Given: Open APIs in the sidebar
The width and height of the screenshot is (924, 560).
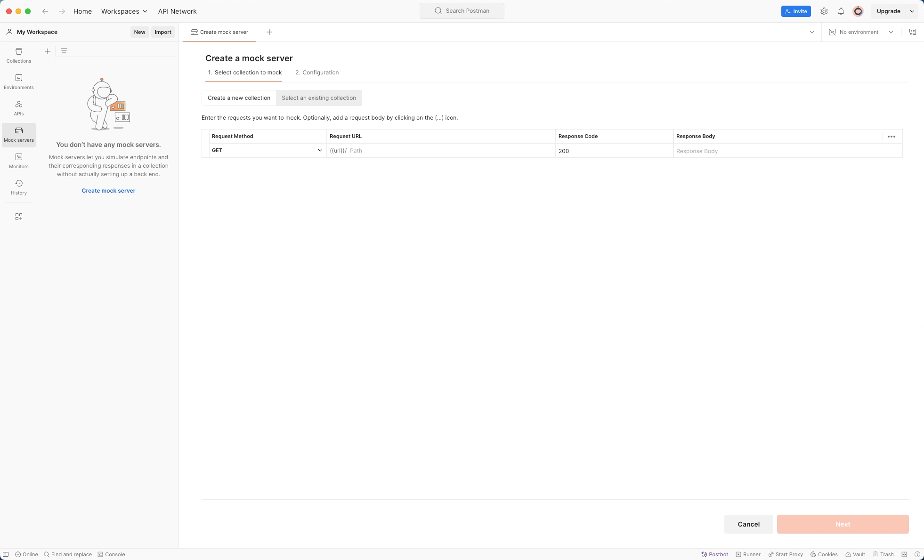Looking at the screenshot, I should (x=19, y=108).
